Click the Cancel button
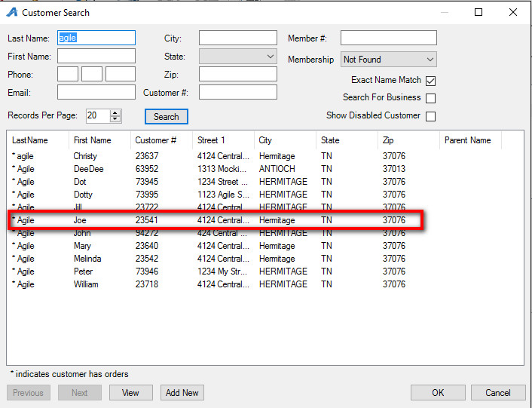This screenshot has width=532, height=408. pyautogui.click(x=498, y=393)
